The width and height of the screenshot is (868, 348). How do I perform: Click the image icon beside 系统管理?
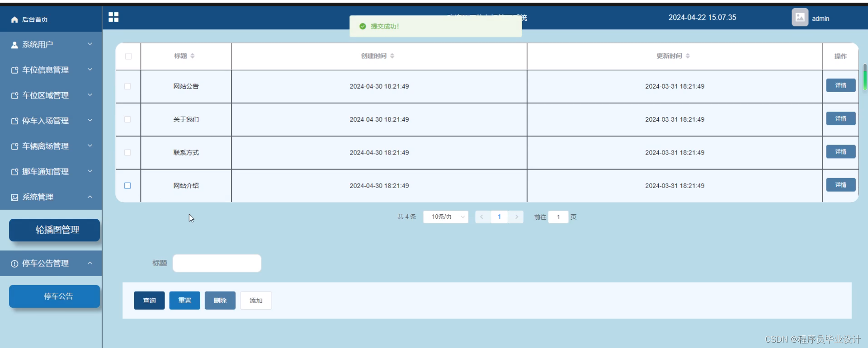pyautogui.click(x=14, y=197)
